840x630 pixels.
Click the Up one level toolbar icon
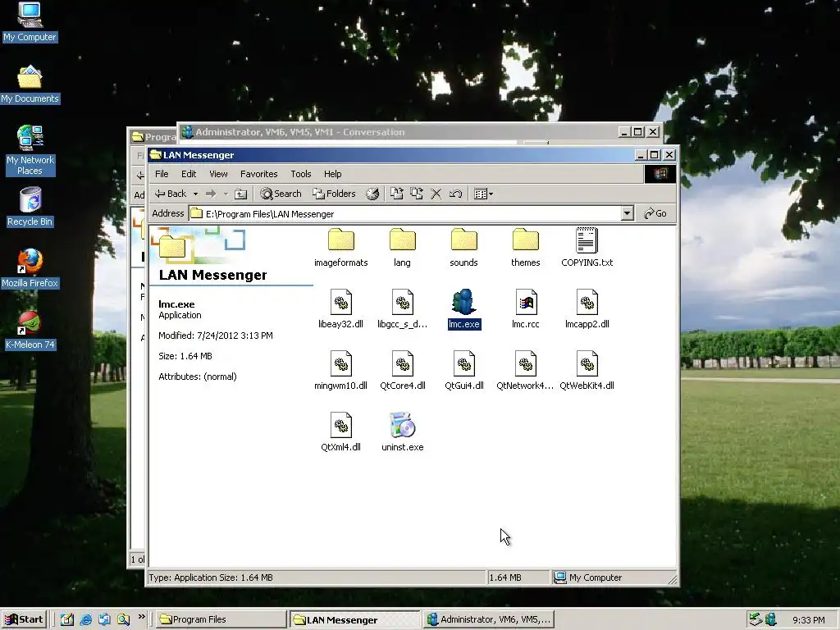click(x=241, y=194)
